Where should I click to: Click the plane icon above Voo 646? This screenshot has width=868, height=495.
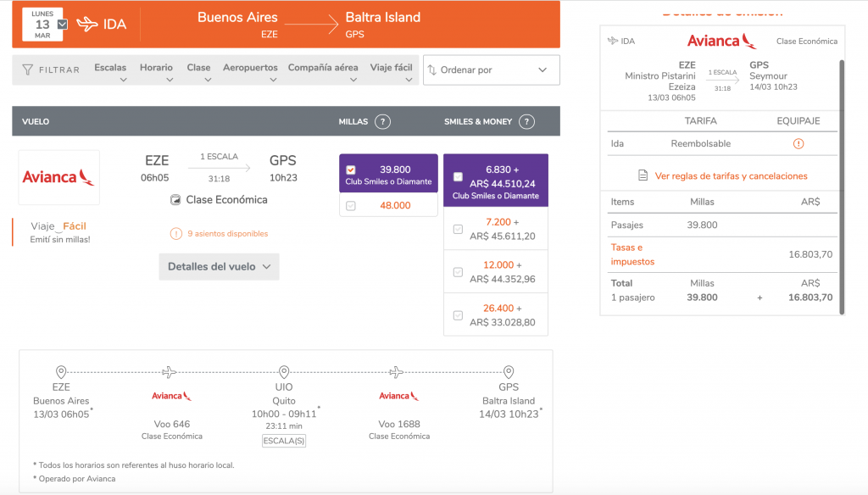click(x=170, y=372)
